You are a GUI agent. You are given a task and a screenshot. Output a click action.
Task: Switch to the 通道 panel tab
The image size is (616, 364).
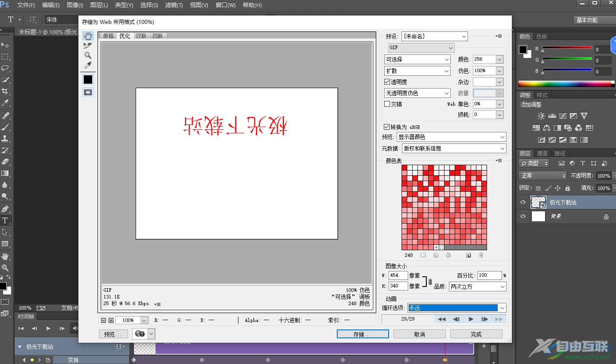point(542,153)
